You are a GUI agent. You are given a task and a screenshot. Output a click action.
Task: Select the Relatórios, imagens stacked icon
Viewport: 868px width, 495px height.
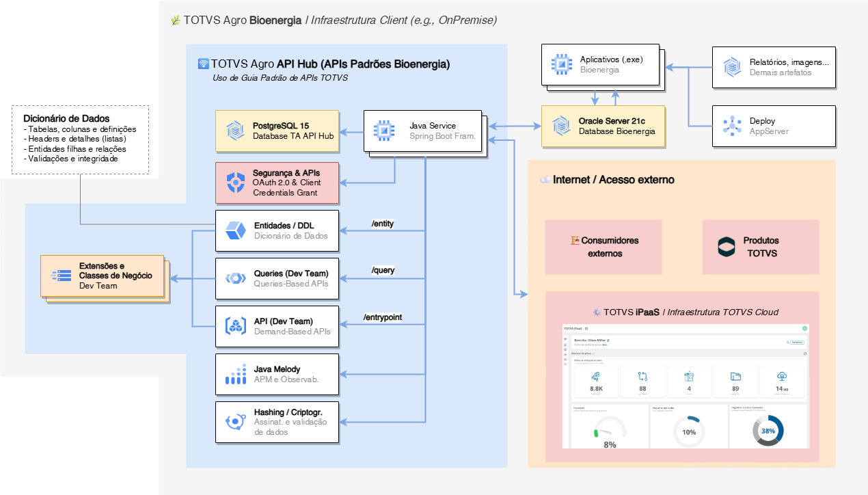[732, 67]
